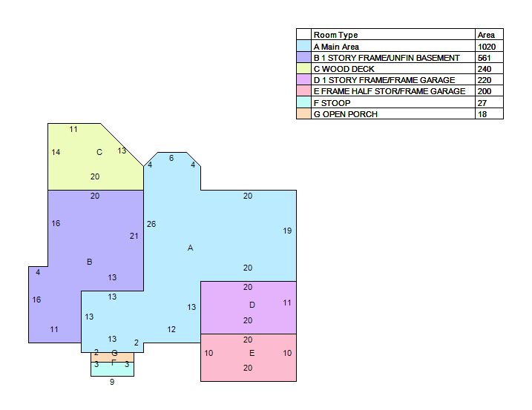This screenshot has width=532, height=410.
Task: Click the aqua Stoop legend swatch
Action: (x=303, y=102)
